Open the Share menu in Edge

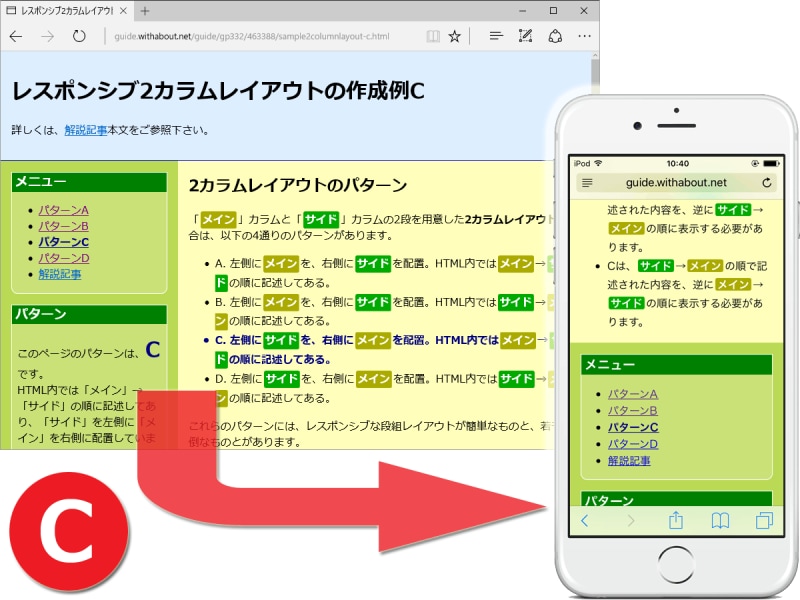tap(555, 36)
